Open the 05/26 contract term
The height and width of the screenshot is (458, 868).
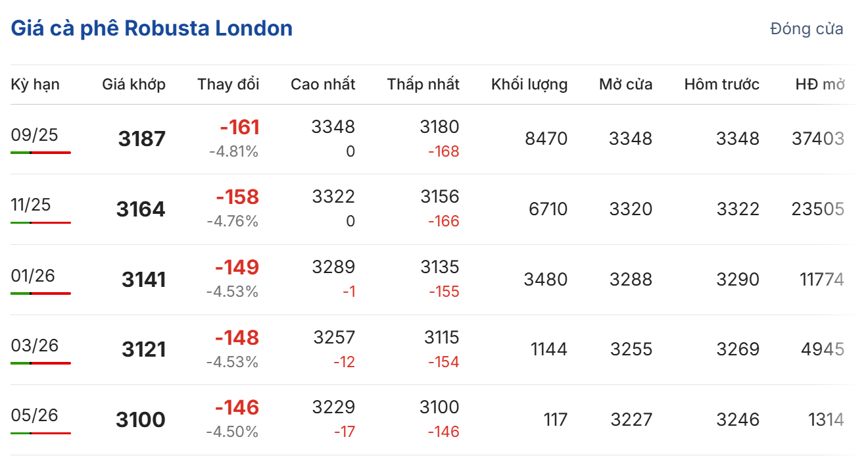pyautogui.click(x=35, y=415)
